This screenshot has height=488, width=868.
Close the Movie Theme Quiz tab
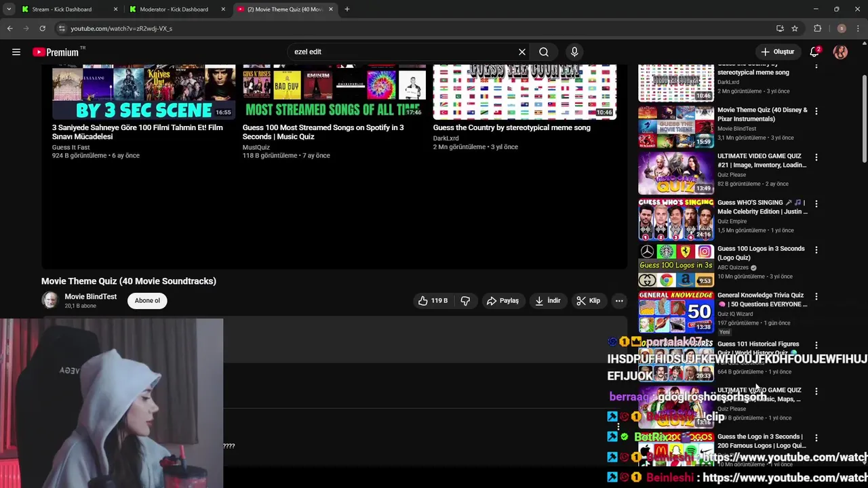331,9
